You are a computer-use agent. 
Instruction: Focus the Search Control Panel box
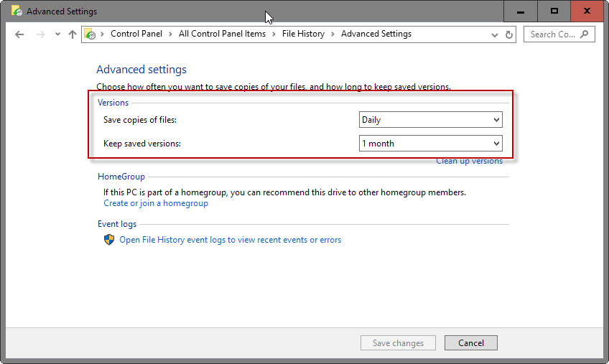click(x=559, y=34)
